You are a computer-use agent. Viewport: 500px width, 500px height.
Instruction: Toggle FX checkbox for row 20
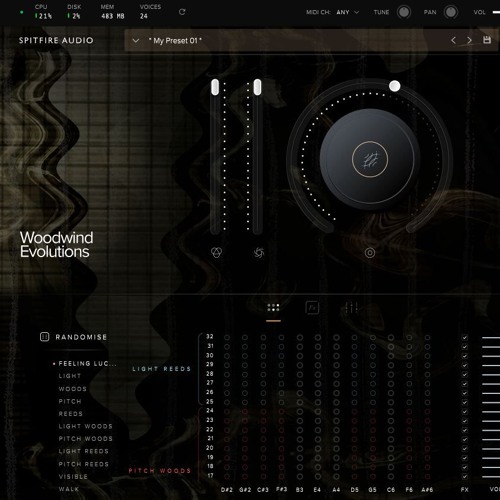pyautogui.click(x=464, y=449)
